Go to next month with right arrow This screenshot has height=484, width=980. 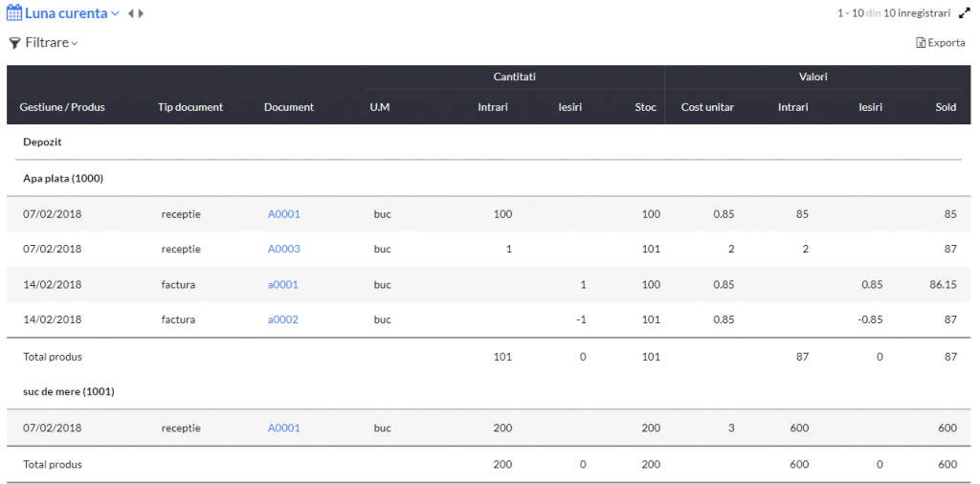pos(142,13)
